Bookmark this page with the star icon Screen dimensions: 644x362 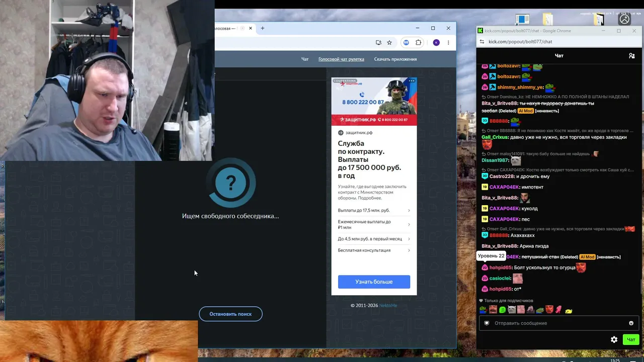tap(389, 43)
